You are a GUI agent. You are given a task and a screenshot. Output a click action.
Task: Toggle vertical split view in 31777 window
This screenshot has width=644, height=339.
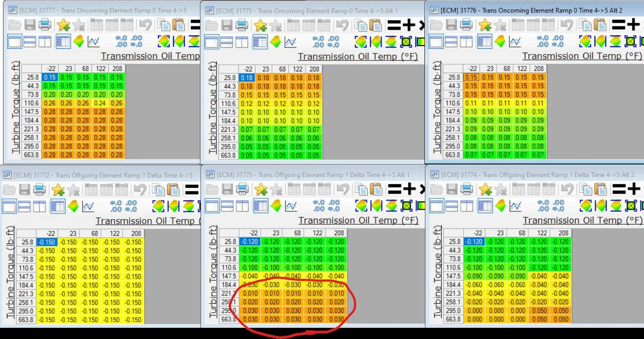44,42
